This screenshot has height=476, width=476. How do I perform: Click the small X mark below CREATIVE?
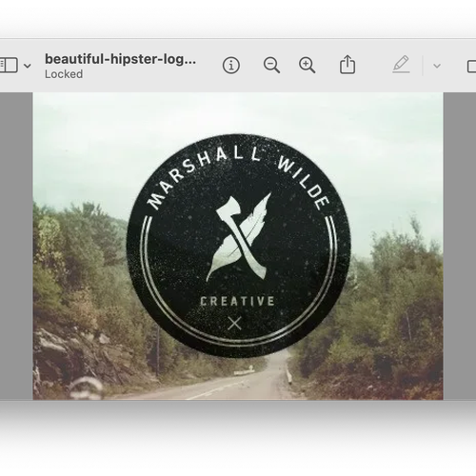click(234, 324)
